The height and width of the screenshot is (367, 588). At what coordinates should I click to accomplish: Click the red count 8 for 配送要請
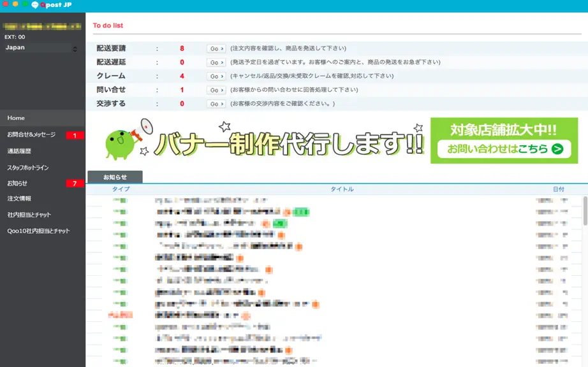[x=182, y=48]
